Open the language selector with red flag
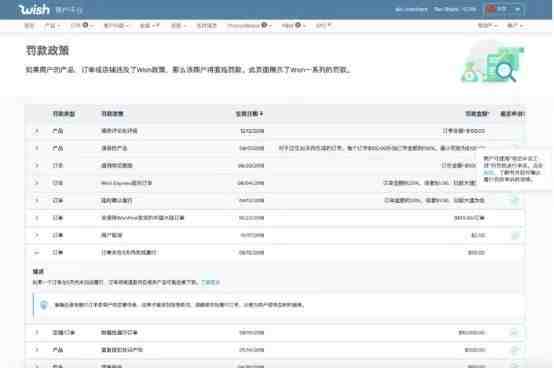 pos(504,9)
